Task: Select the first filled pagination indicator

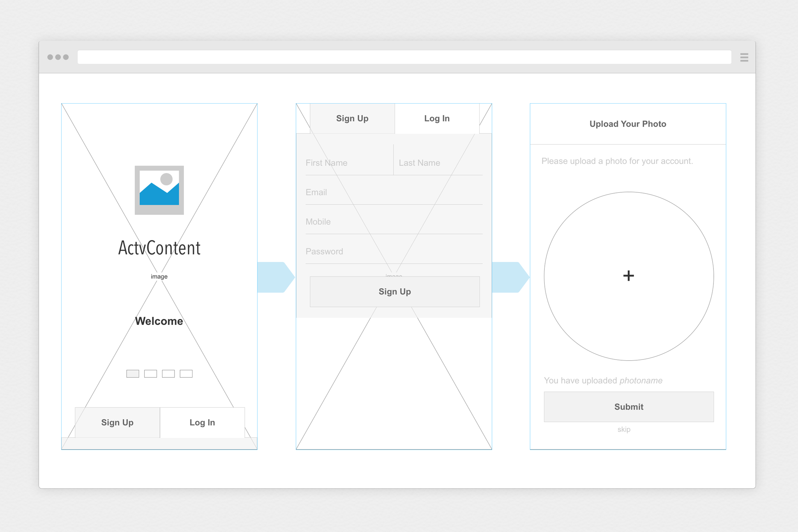Action: 132,373
